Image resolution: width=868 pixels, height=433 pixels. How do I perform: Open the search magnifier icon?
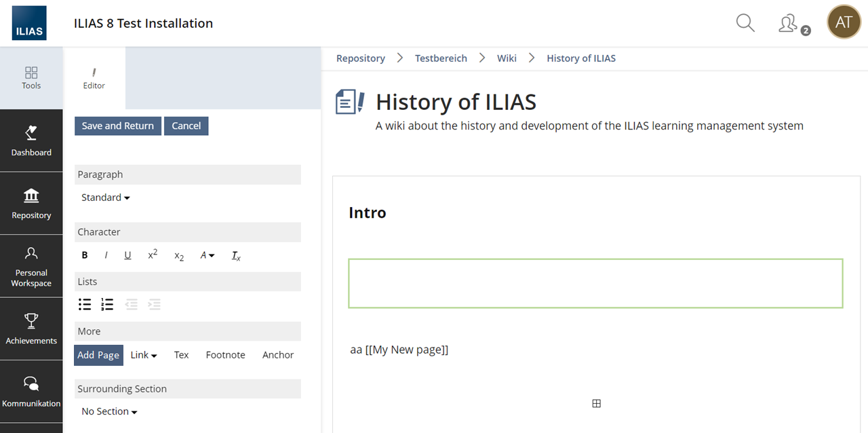[745, 23]
